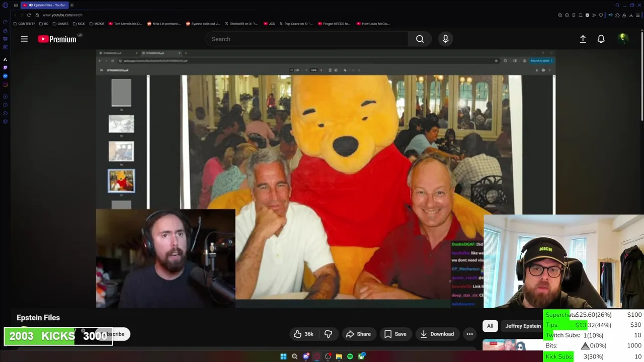Click the YouTube search magnifier button
The height and width of the screenshot is (362, 644).
point(420,39)
